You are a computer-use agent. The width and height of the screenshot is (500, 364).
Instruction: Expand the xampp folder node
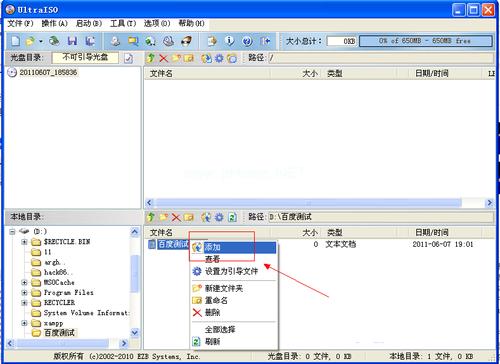24,323
